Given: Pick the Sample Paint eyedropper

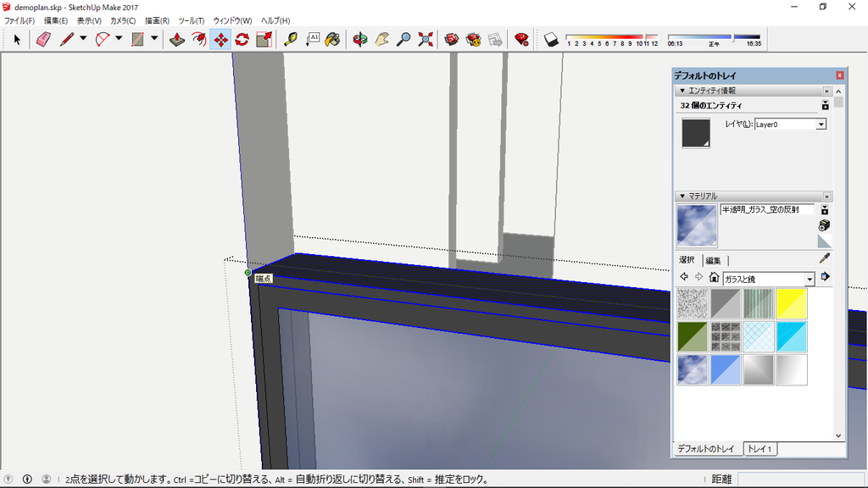Looking at the screenshot, I should [x=824, y=258].
